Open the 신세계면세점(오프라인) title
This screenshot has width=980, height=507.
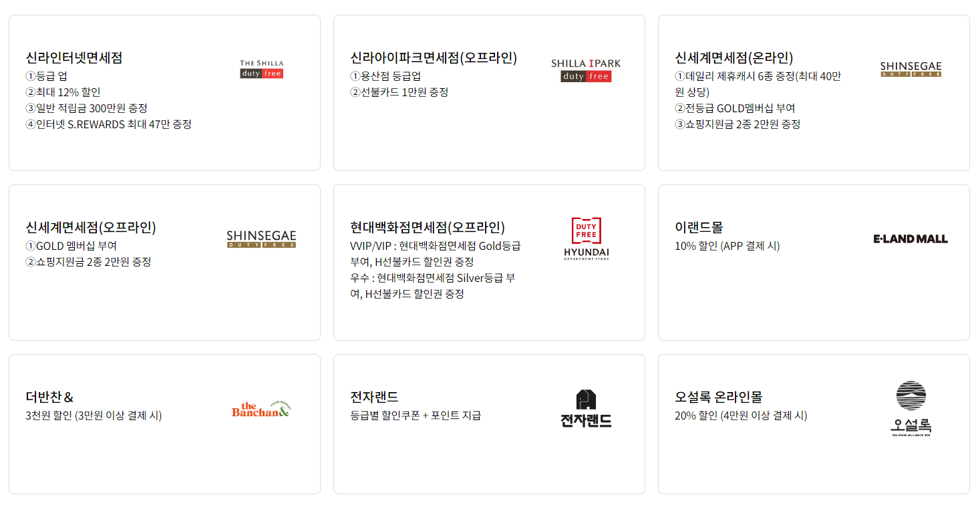pos(91,227)
